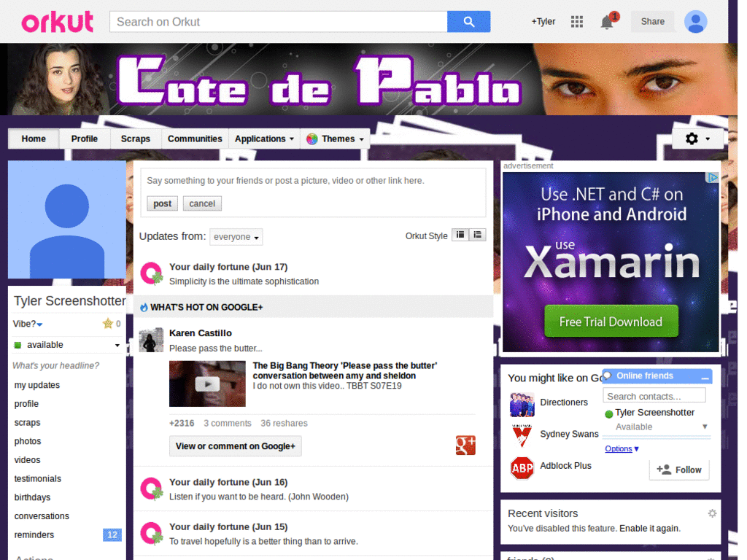Screen dimensions: 747x560
Task: Open the Communities tab
Action: tap(195, 139)
